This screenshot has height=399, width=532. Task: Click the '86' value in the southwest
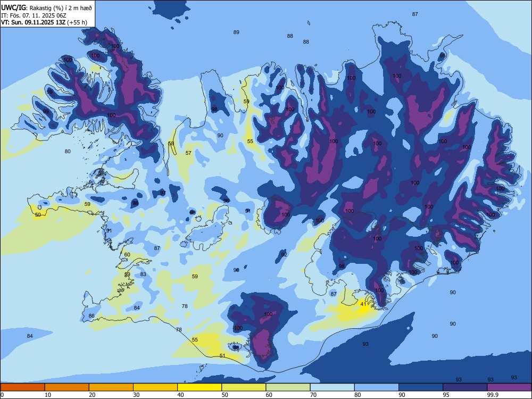coord(92,315)
